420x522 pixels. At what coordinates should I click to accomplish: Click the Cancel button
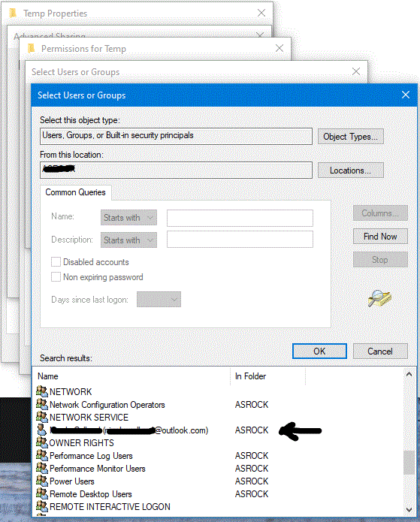(x=380, y=352)
